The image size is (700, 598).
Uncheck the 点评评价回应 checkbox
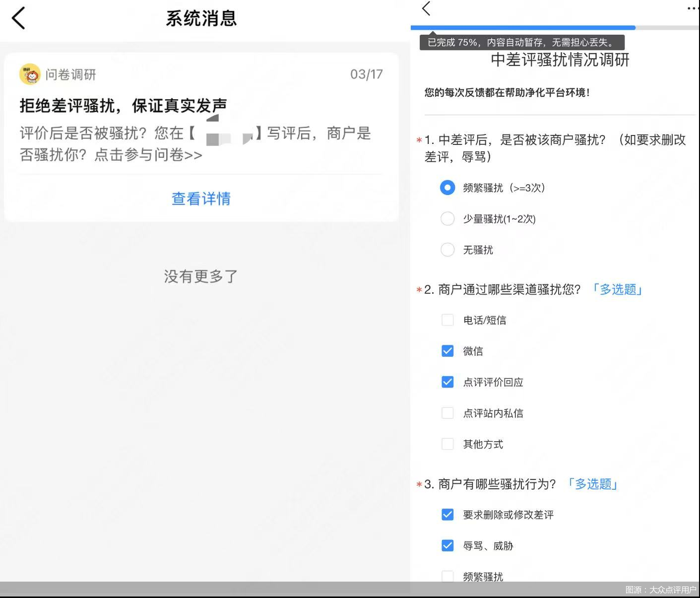[x=447, y=382]
